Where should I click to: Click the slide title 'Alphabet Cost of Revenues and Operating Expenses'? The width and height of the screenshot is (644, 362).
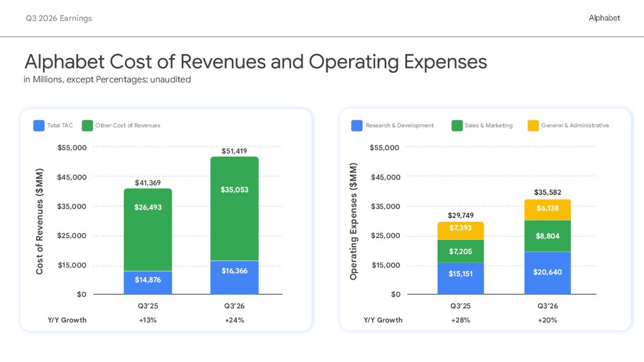[x=256, y=62]
